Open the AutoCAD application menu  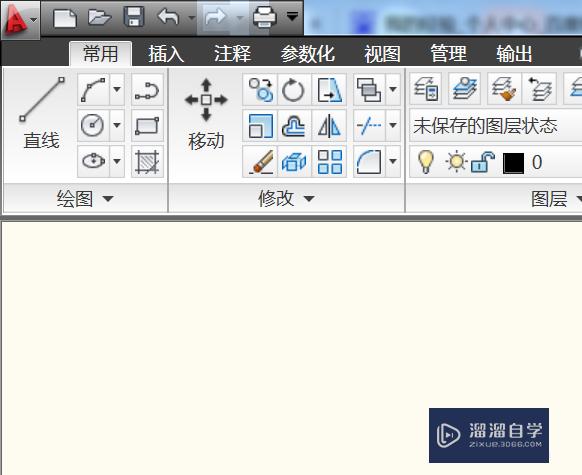(x=20, y=19)
